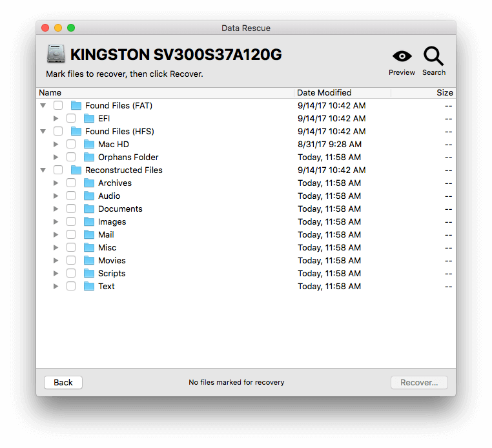Check the Scripts checkbox
Viewport: 492px width, 448px height.
click(x=71, y=273)
